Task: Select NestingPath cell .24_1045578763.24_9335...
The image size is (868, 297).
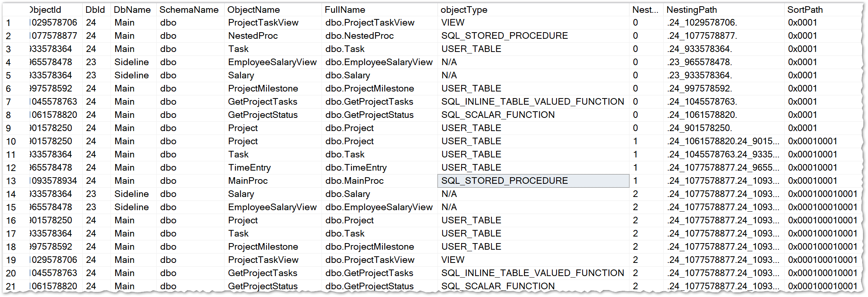Action: 724,154
